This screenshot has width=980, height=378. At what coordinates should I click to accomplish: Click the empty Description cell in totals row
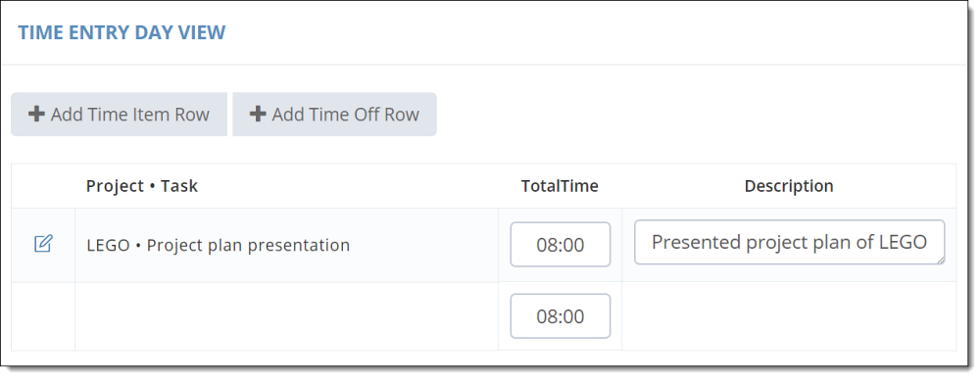tap(789, 316)
